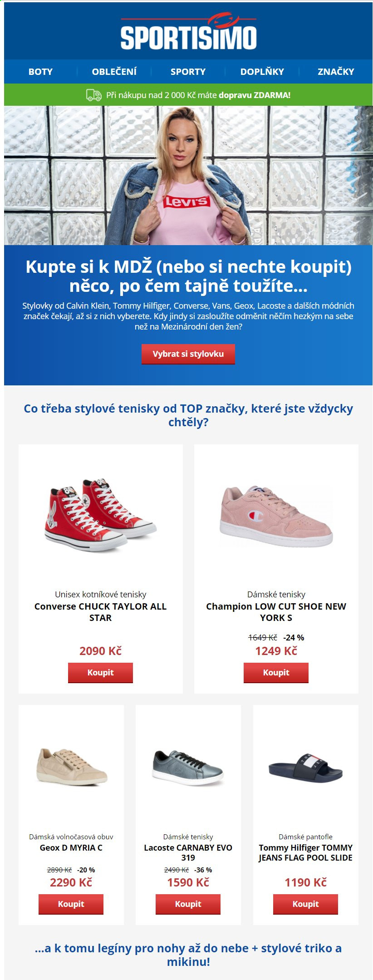The width and height of the screenshot is (373, 980).
Task: Click the Vybrat si stylovku button
Action: [188, 354]
